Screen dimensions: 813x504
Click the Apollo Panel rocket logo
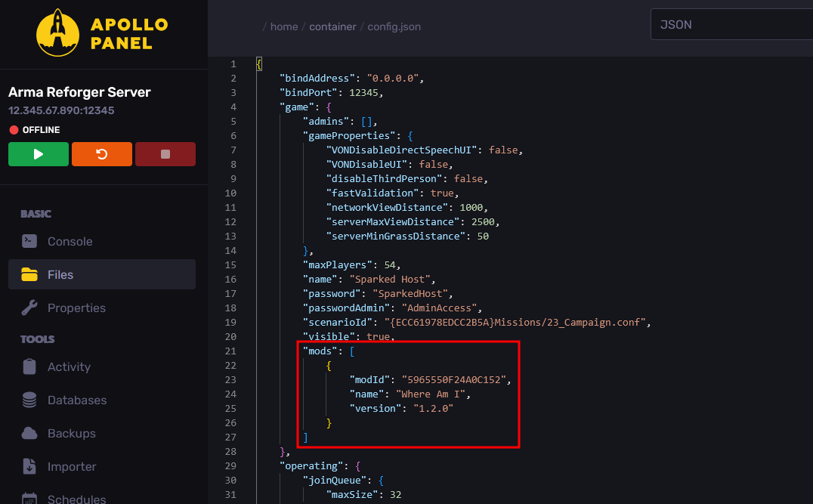click(59, 32)
